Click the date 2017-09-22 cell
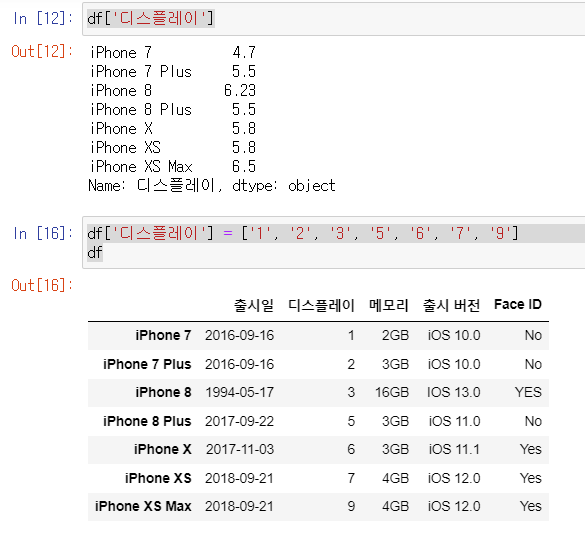This screenshot has width=585, height=536. pos(240,421)
